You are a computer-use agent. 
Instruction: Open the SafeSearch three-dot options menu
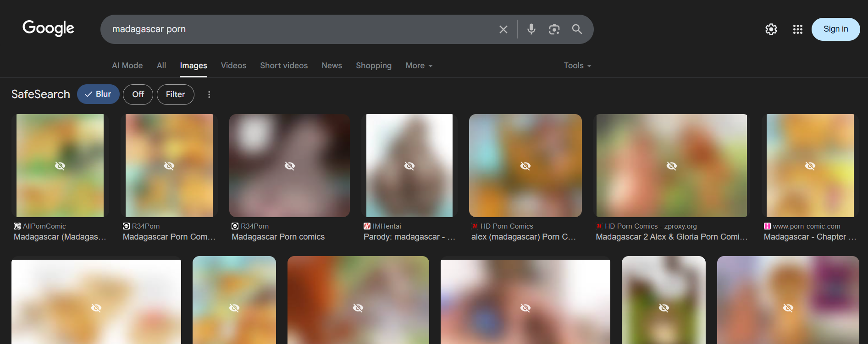209,94
